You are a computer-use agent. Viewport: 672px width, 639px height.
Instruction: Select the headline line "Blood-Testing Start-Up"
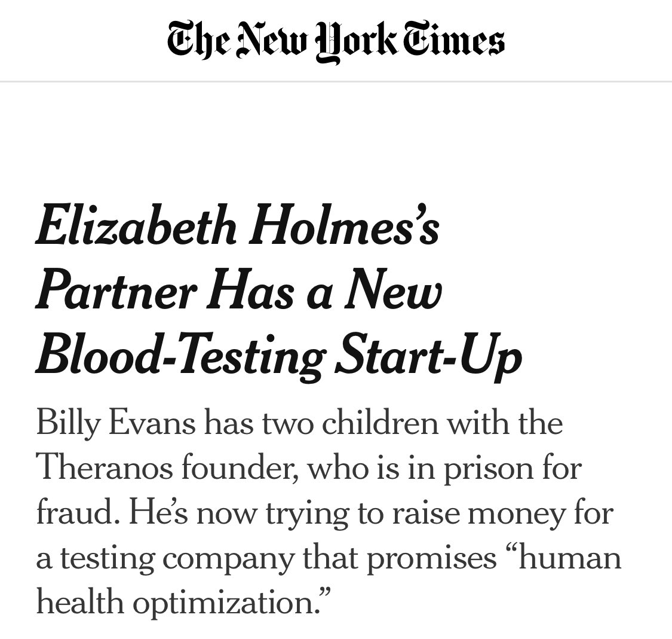[278, 357]
